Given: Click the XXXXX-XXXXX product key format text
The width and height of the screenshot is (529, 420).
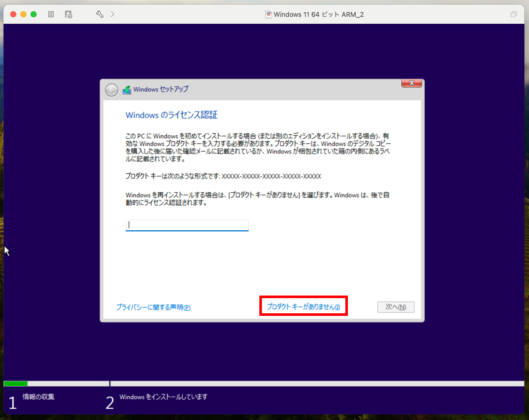Looking at the screenshot, I should (271, 176).
